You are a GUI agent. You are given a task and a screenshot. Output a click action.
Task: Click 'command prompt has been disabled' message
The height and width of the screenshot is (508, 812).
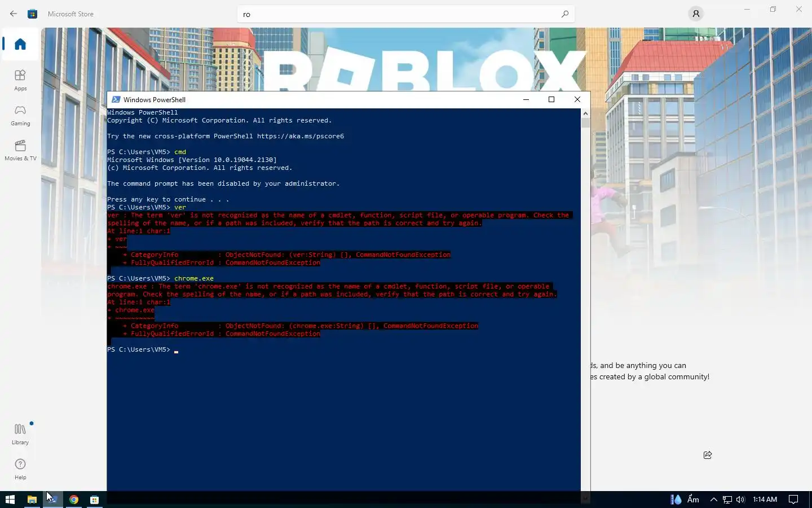tap(223, 183)
